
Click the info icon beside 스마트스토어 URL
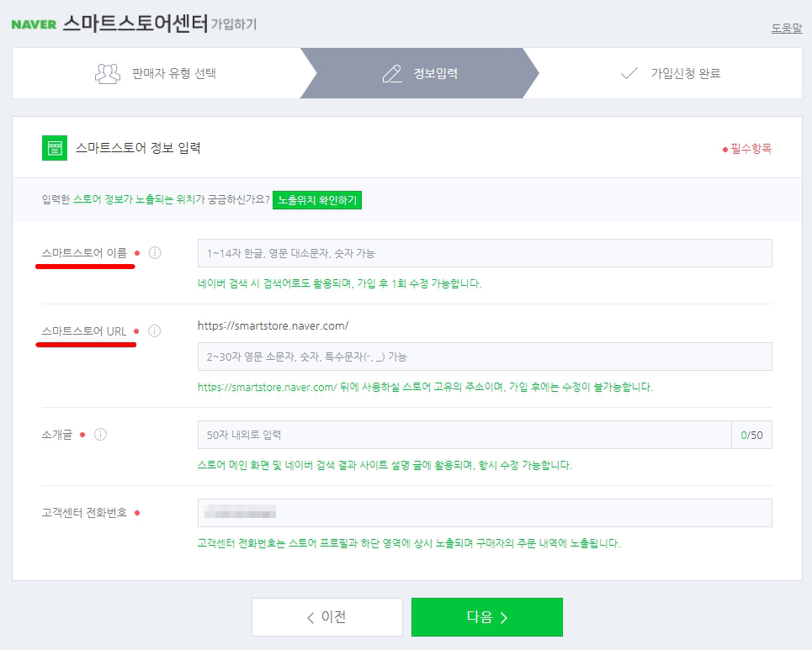click(x=154, y=331)
